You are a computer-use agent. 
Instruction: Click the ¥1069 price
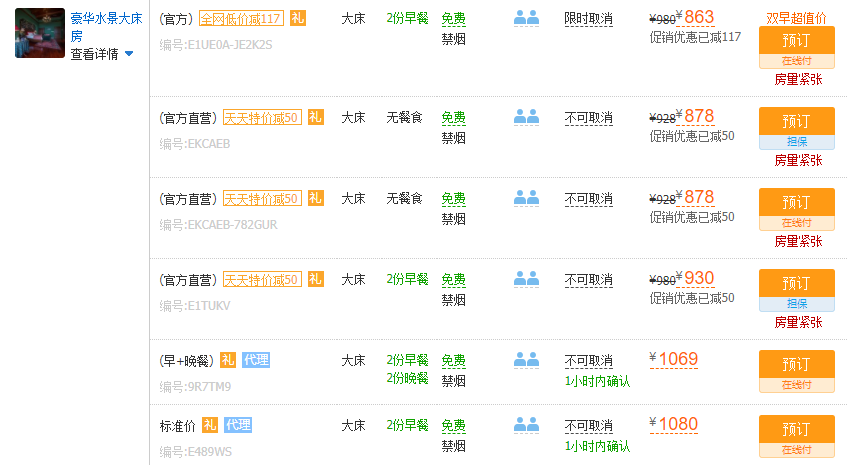pos(677,359)
